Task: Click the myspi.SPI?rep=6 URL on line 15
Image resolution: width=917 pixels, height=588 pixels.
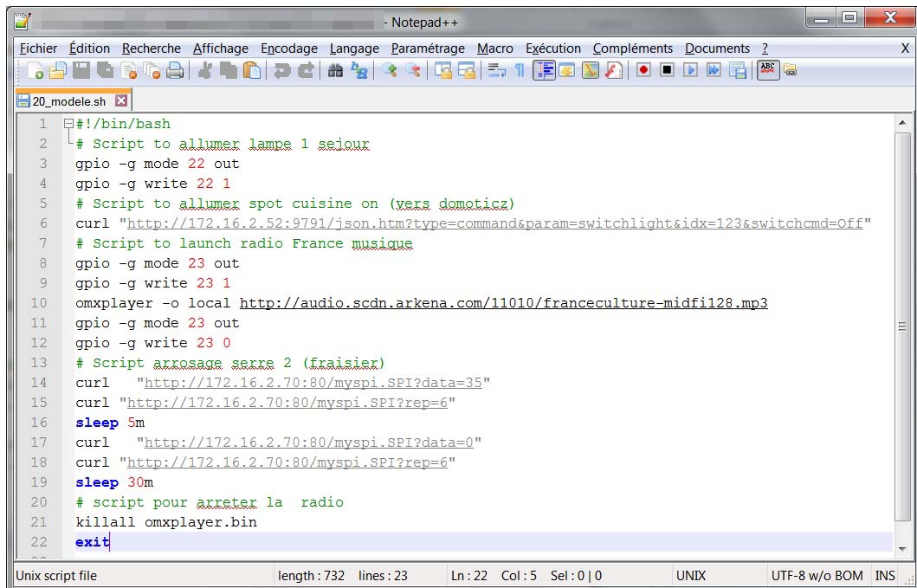Action: pyautogui.click(x=287, y=403)
